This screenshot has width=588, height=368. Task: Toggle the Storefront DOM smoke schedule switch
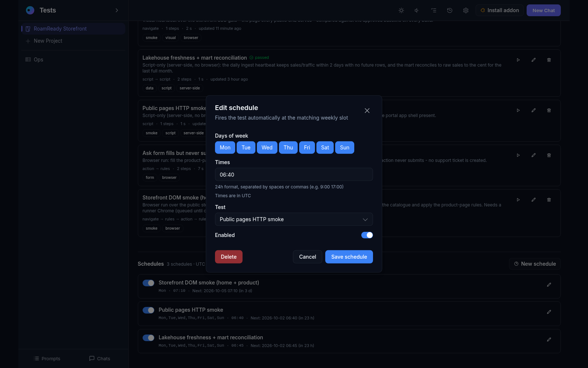(148, 283)
